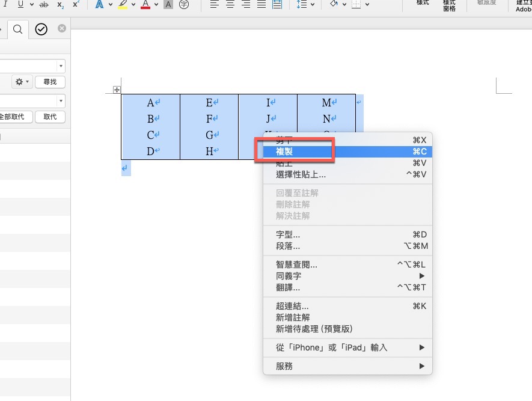
Task: Open 同義字 synonyms submenu
Action: pyautogui.click(x=347, y=276)
